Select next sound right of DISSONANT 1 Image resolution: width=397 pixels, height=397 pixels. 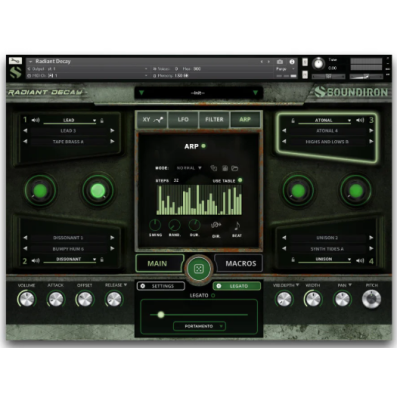click(112, 238)
